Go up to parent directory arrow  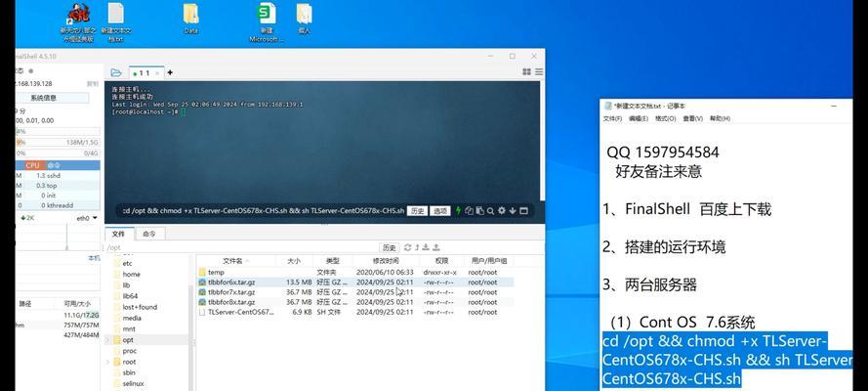(x=417, y=247)
